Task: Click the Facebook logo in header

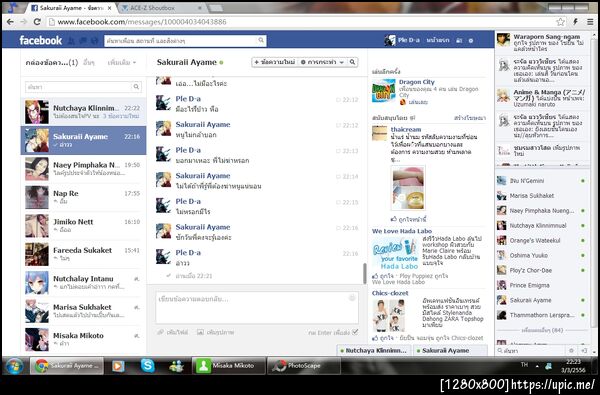Action: click(x=41, y=40)
